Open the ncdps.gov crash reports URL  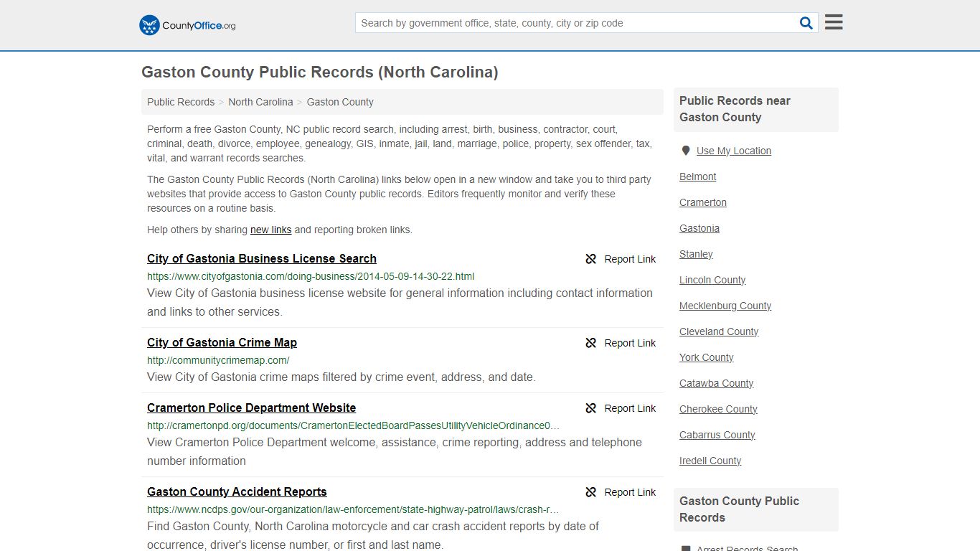click(353, 509)
